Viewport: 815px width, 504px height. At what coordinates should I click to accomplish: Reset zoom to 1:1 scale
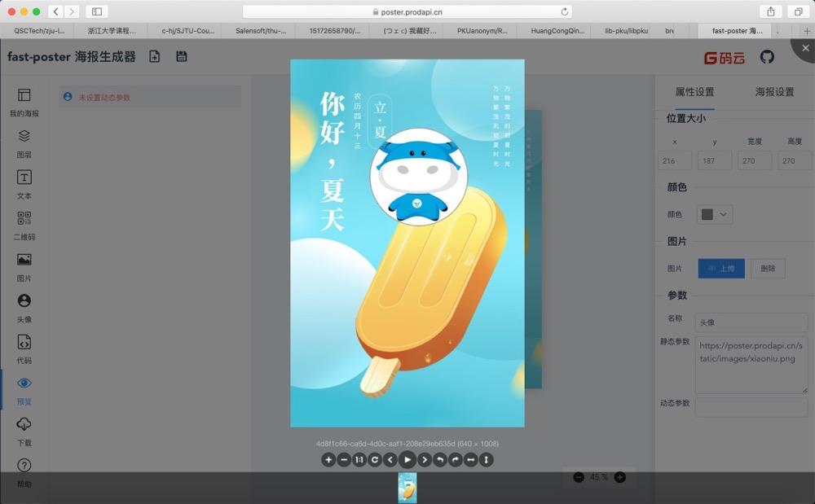click(359, 459)
